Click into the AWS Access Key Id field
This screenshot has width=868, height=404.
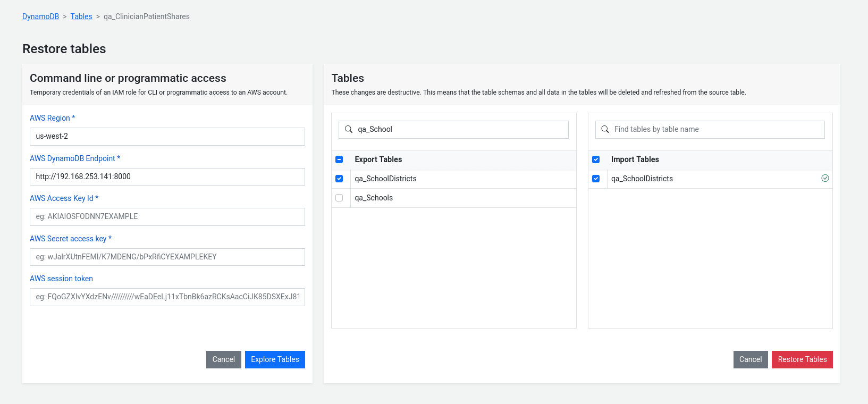[x=167, y=217]
